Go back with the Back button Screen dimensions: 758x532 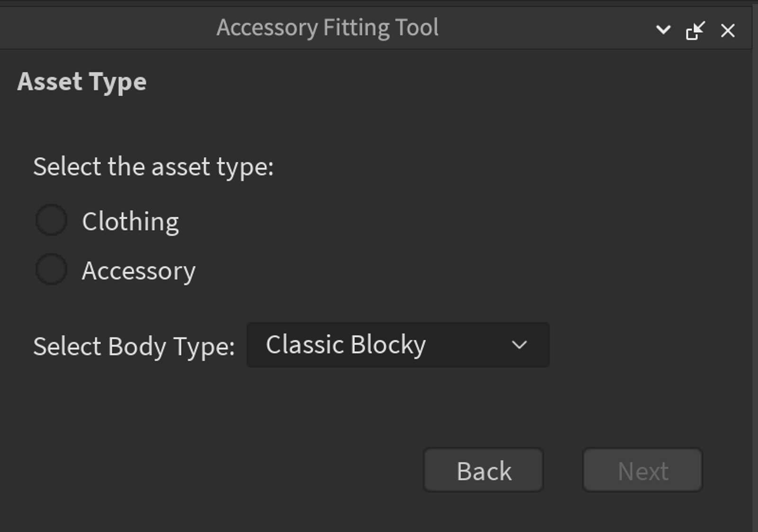[483, 470]
